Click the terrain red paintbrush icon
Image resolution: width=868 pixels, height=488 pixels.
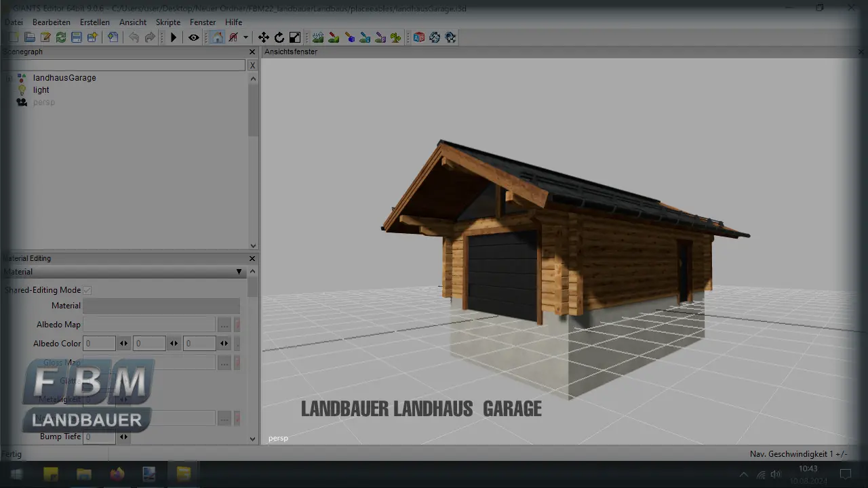coord(333,37)
